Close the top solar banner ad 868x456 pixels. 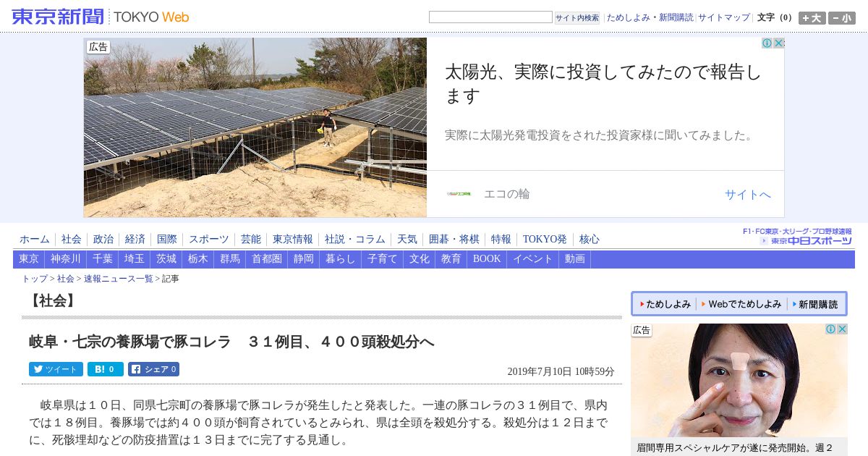pyautogui.click(x=779, y=43)
